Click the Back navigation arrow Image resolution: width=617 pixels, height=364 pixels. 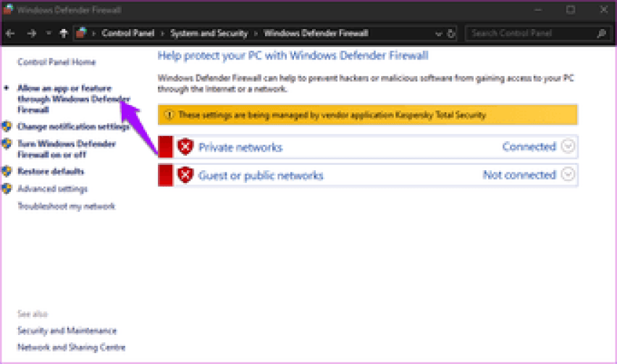11,33
